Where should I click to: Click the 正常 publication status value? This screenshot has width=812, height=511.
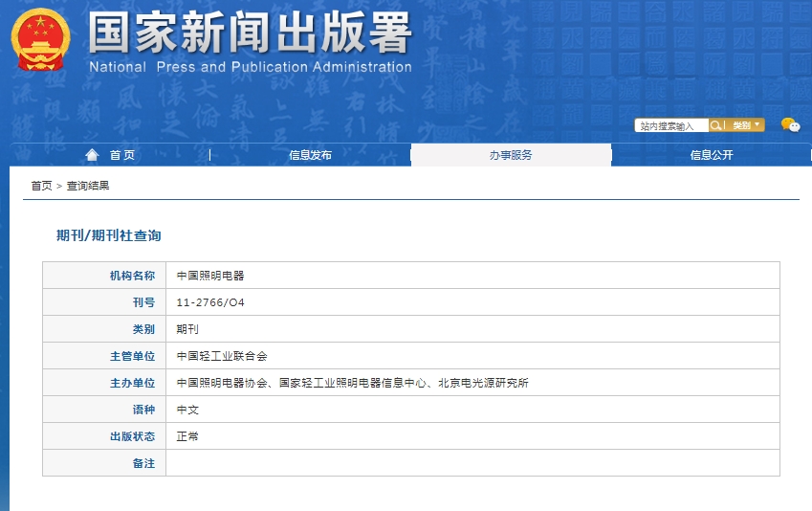pos(187,436)
